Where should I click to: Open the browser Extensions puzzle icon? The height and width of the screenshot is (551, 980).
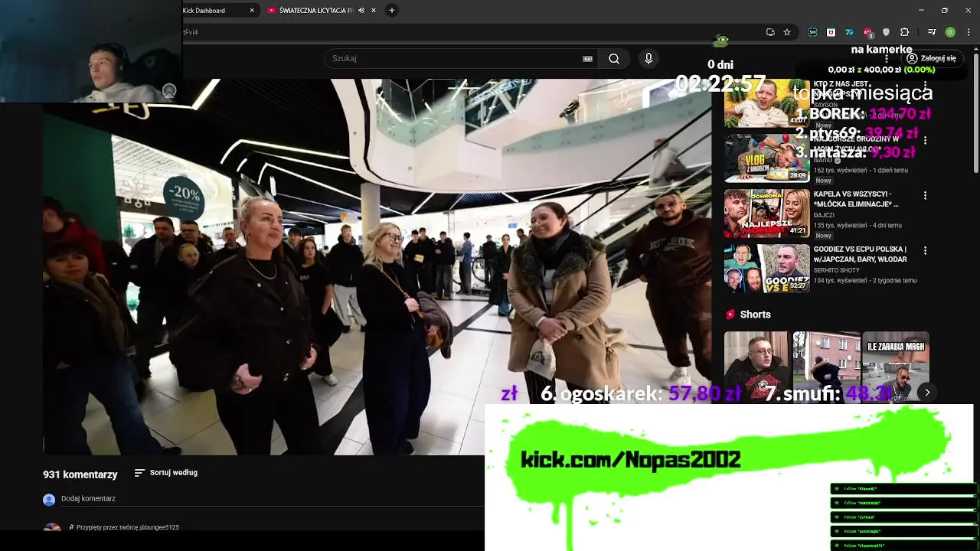(x=905, y=32)
